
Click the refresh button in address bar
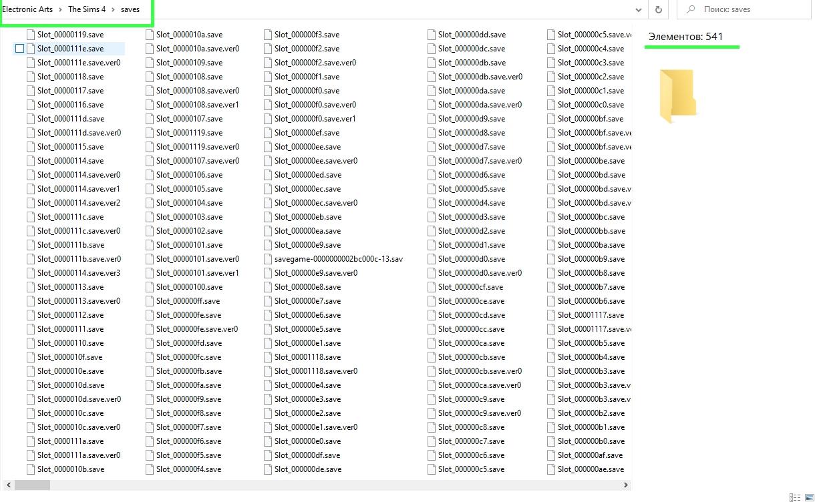pos(659,9)
